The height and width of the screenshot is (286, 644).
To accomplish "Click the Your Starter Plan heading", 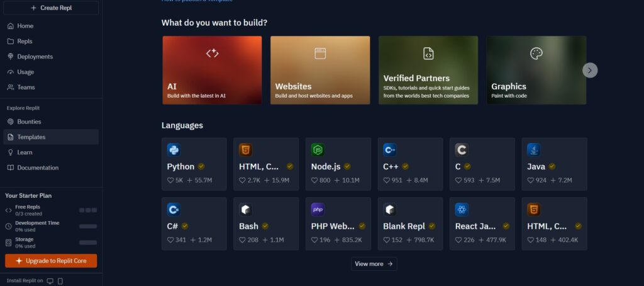I will 28,196.
